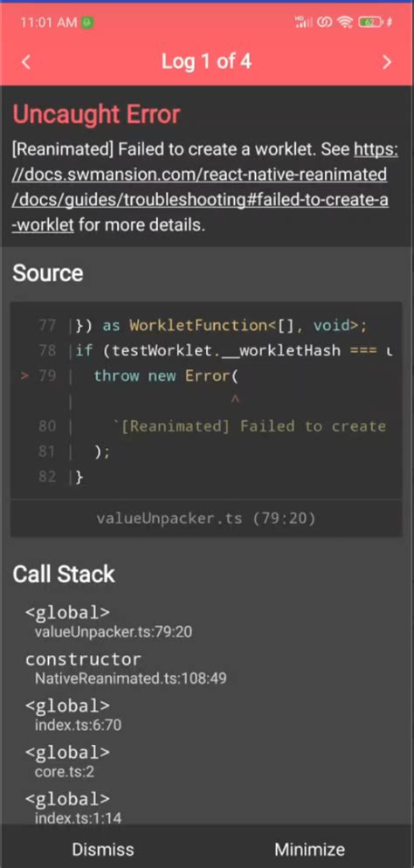The image size is (414, 868).
Task: Tap the highlighted line 79 in source
Action: 206,375
